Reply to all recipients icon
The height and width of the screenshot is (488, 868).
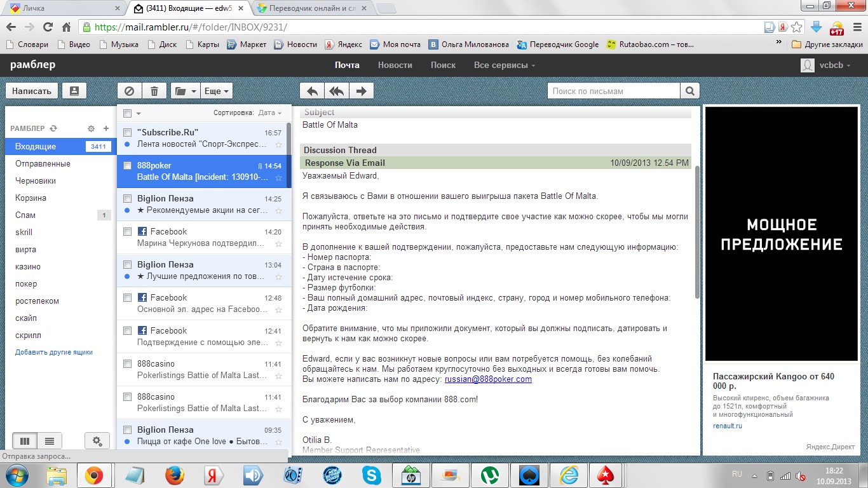click(x=337, y=91)
